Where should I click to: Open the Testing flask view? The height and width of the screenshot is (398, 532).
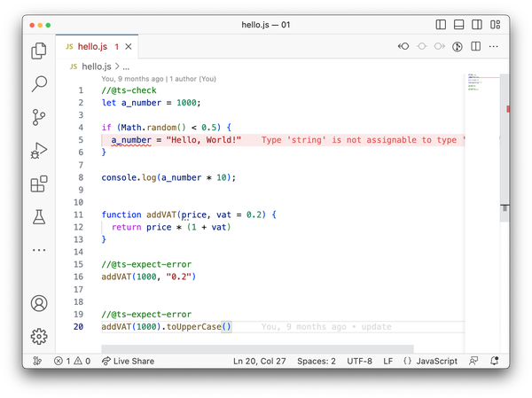click(39, 216)
